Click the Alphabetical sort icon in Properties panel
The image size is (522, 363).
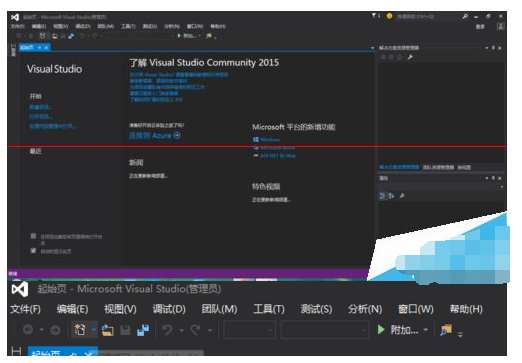tap(391, 196)
